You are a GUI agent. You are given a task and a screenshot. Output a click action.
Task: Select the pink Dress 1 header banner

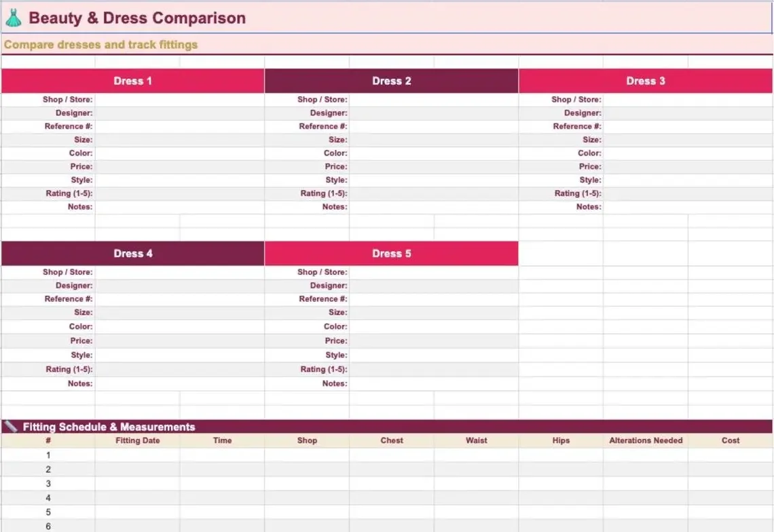[132, 80]
